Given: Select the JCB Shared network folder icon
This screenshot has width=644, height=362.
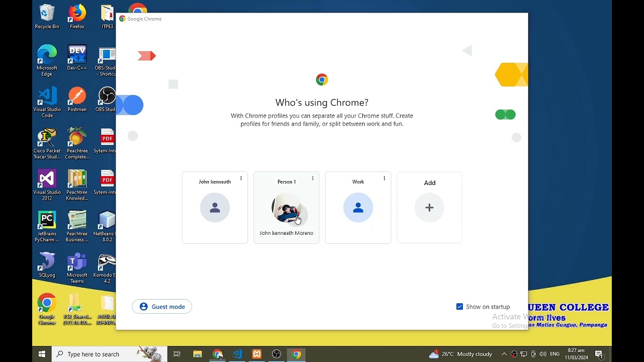Looking at the screenshot, I should coord(77,309).
